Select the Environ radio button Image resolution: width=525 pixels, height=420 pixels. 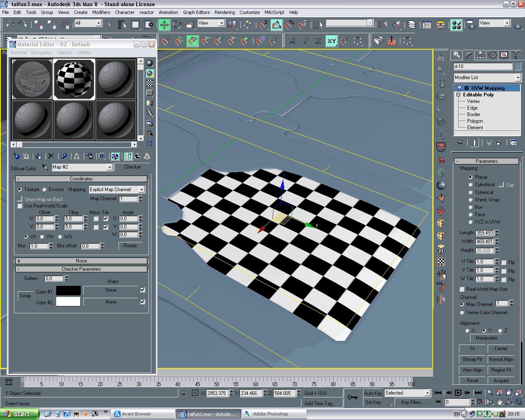click(x=44, y=189)
